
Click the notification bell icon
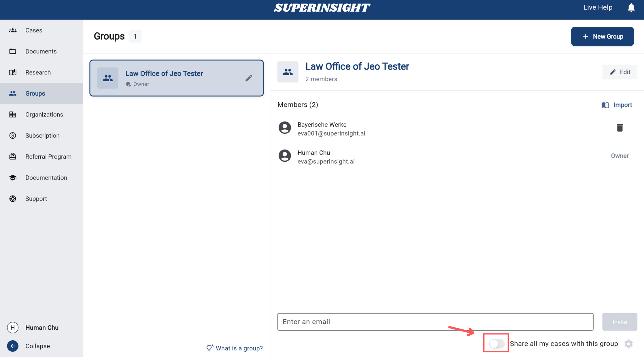[631, 8]
